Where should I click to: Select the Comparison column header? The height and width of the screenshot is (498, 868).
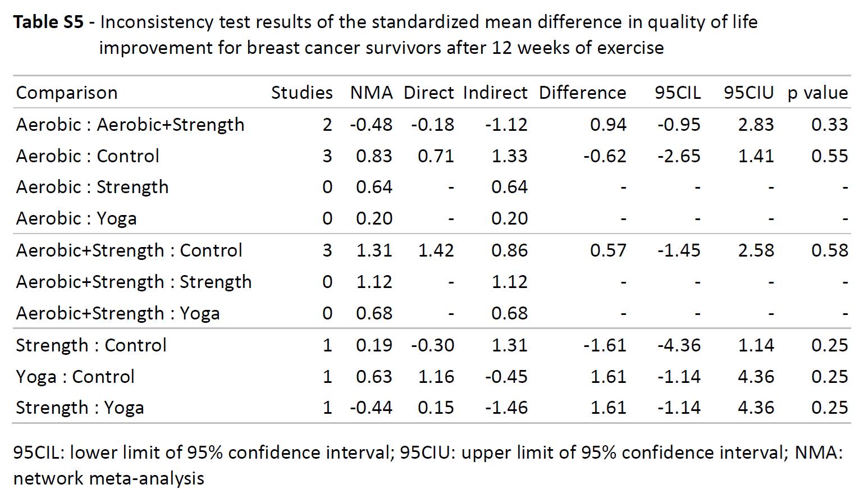click(67, 93)
